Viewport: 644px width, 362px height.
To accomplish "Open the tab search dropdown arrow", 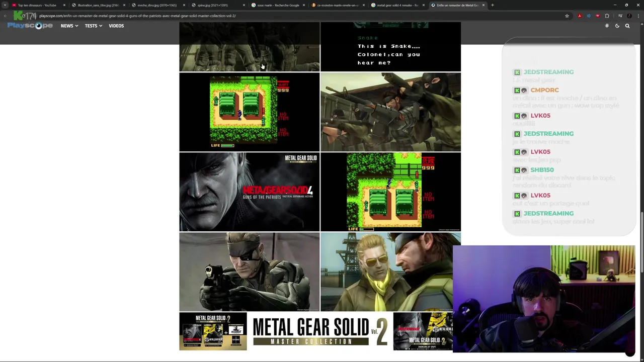I will click(5, 5).
